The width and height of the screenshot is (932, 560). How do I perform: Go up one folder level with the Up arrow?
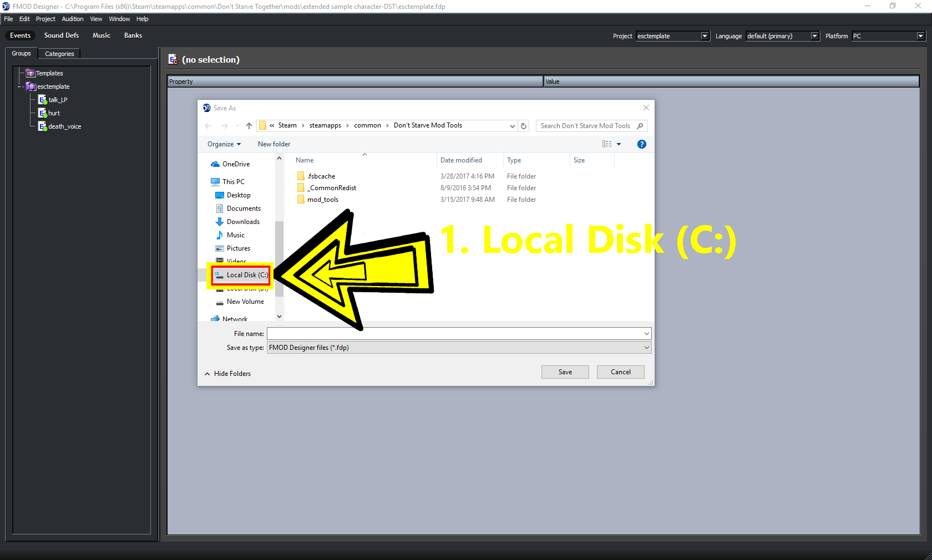coord(249,126)
